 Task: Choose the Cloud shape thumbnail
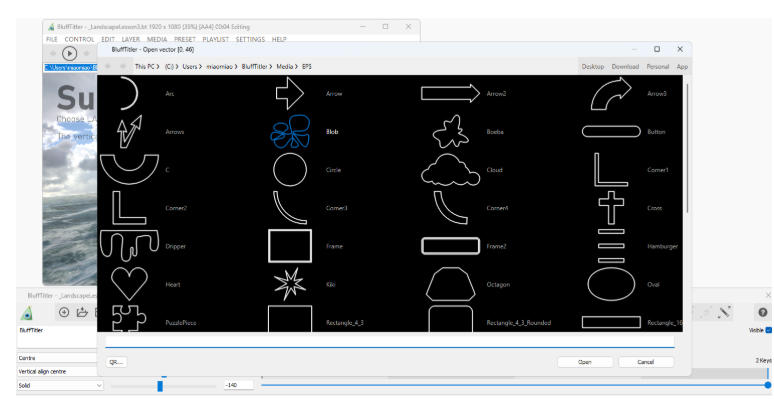coord(450,169)
